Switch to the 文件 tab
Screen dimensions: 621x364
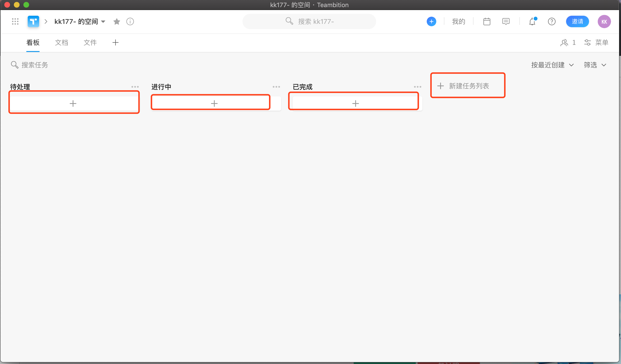[90, 42]
